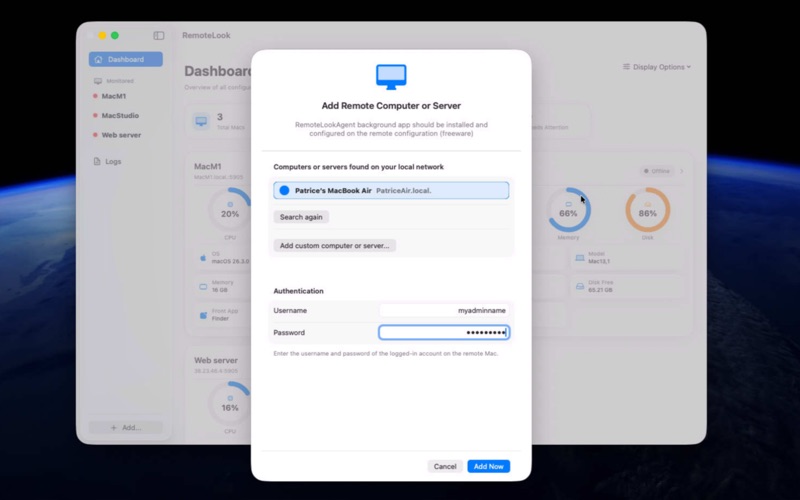Open Add custom computer or server

(334, 245)
